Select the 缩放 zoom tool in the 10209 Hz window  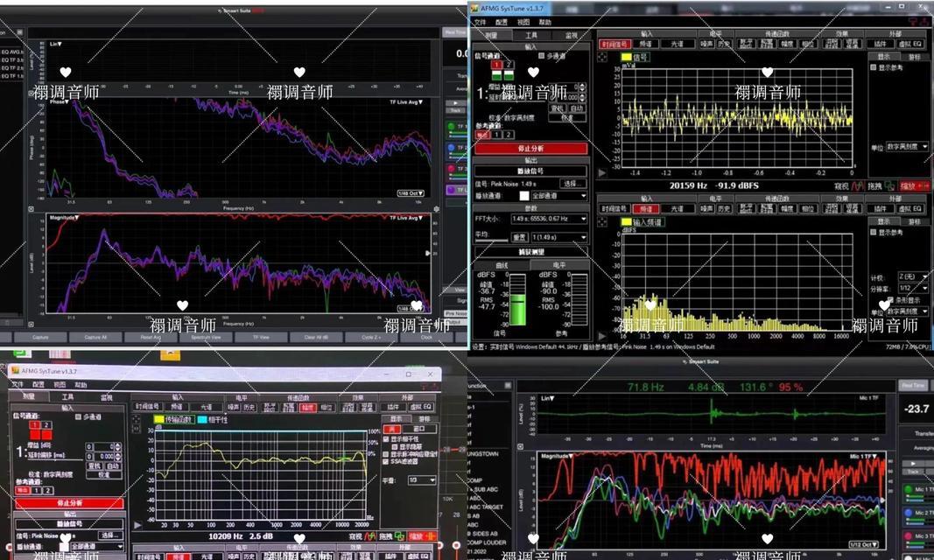(x=422, y=536)
